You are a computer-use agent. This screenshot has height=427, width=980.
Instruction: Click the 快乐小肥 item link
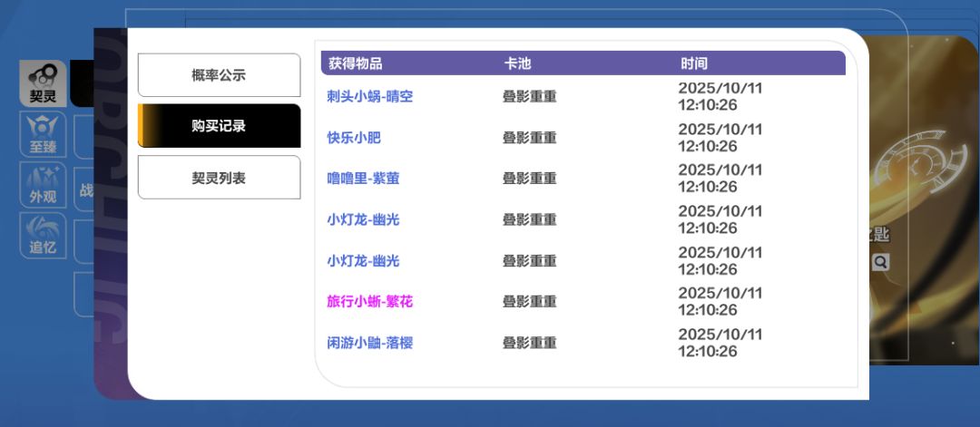354,137
